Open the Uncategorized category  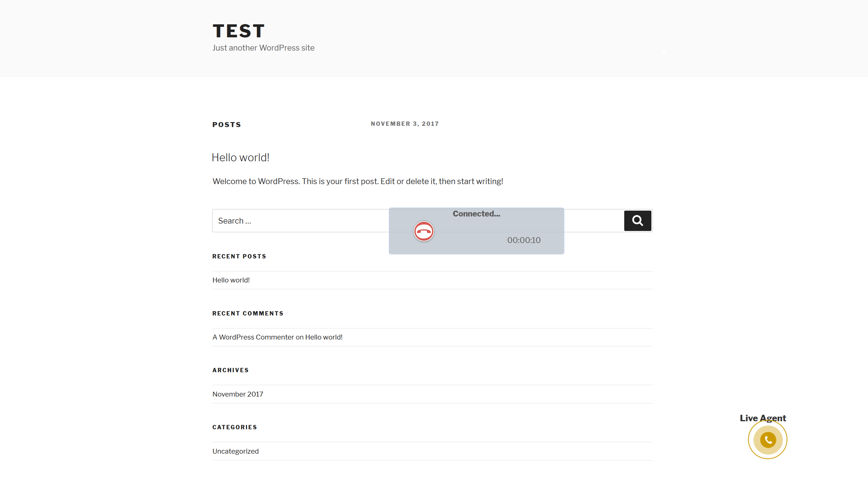[x=235, y=451]
